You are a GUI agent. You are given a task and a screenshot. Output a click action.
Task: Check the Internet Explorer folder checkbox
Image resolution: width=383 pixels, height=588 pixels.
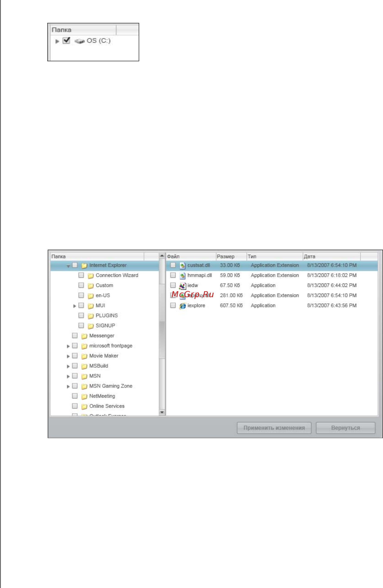click(75, 265)
